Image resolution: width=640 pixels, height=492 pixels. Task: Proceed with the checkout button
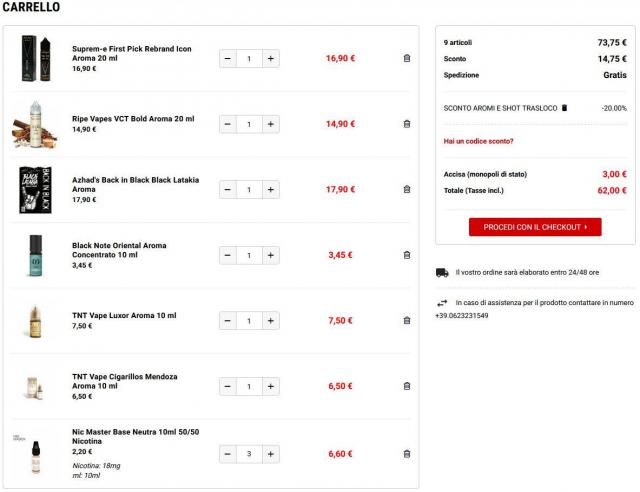pyautogui.click(x=535, y=227)
